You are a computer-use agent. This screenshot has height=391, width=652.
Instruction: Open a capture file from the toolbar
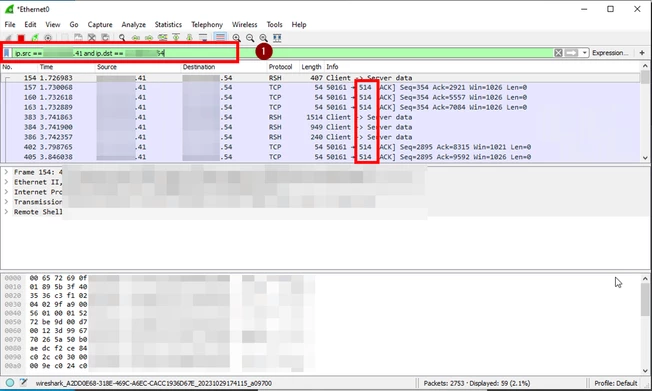pyautogui.click(x=65, y=38)
